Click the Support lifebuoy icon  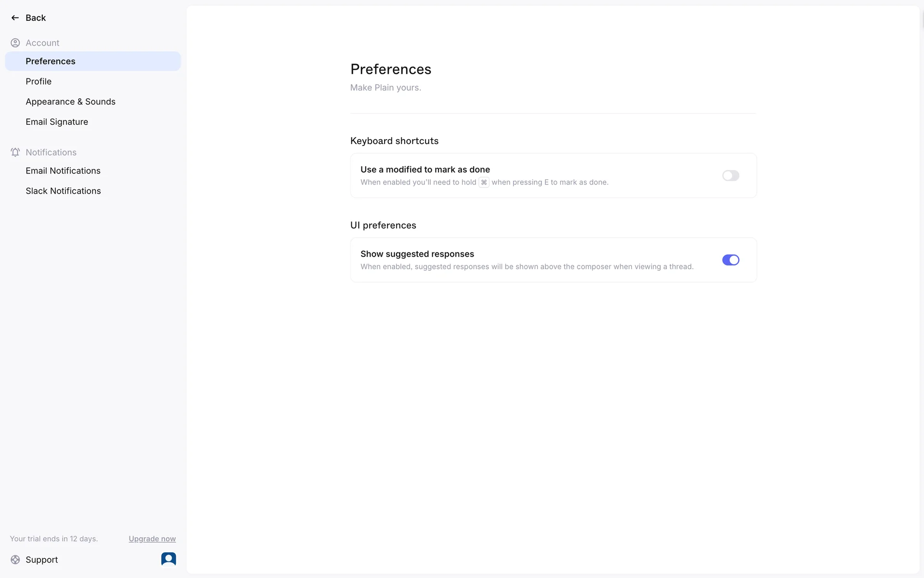15,560
